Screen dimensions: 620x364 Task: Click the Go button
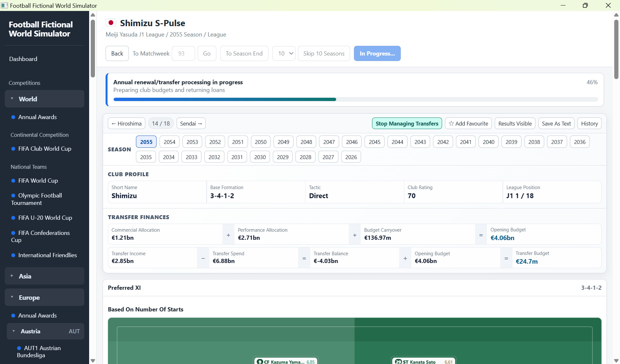point(207,54)
